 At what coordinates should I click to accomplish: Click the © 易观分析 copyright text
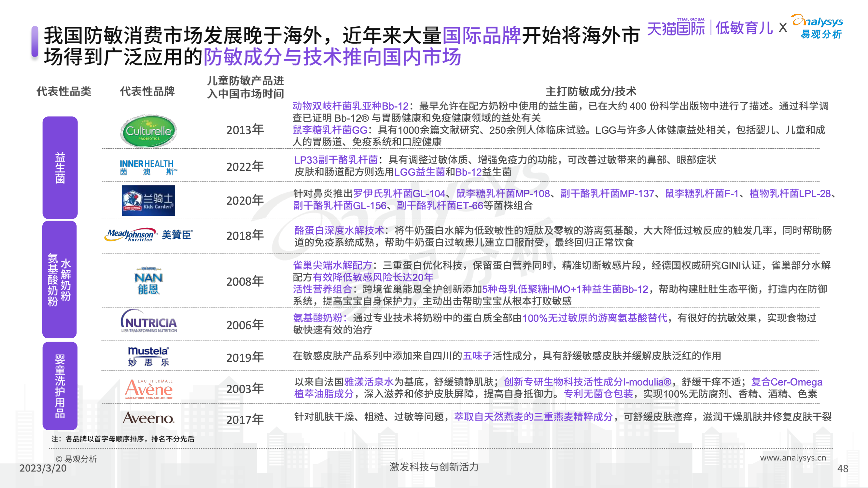[76, 459]
